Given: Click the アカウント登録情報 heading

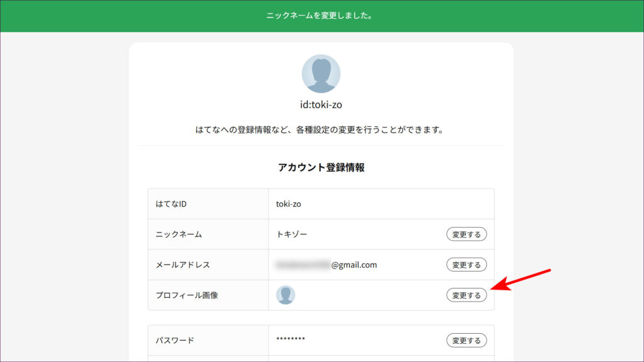Looking at the screenshot, I should coord(321,167).
